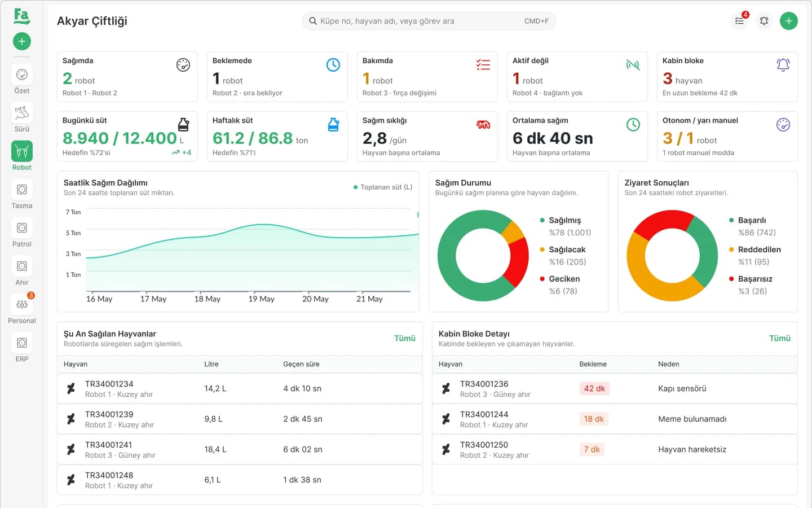This screenshot has height=508, width=812.
Task: Open the Özet sidebar section
Action: tap(22, 79)
